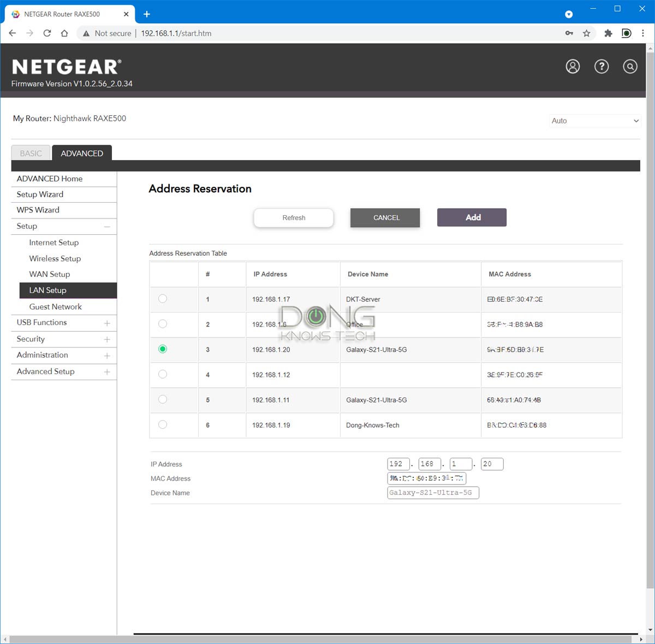Screen dimensions: 655x644
Task: Bookmark this page with the star icon
Action: pyautogui.click(x=586, y=33)
